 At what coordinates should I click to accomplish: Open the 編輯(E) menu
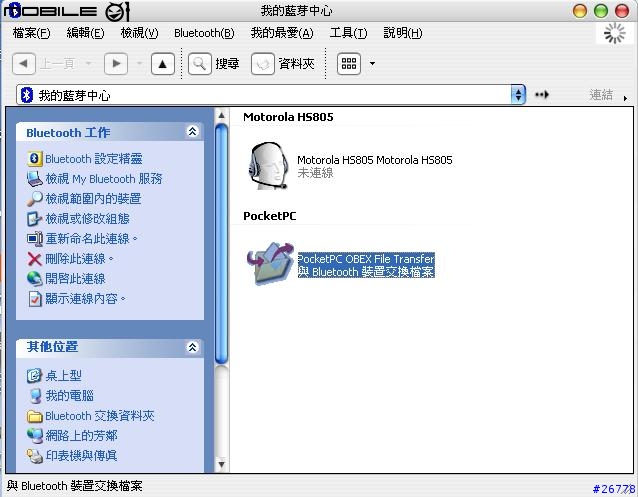pyautogui.click(x=85, y=33)
